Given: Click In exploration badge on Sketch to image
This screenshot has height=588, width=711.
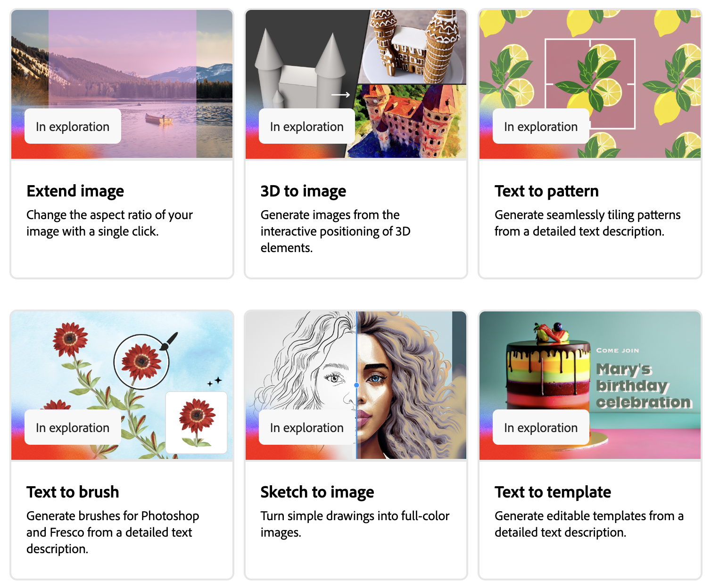Looking at the screenshot, I should click(x=307, y=427).
